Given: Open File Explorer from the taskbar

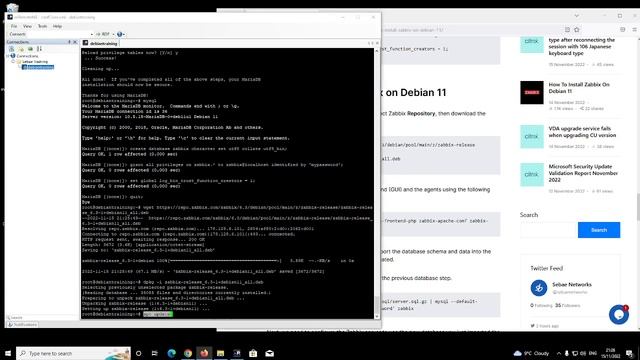Looking at the screenshot, I should click(x=220, y=353).
